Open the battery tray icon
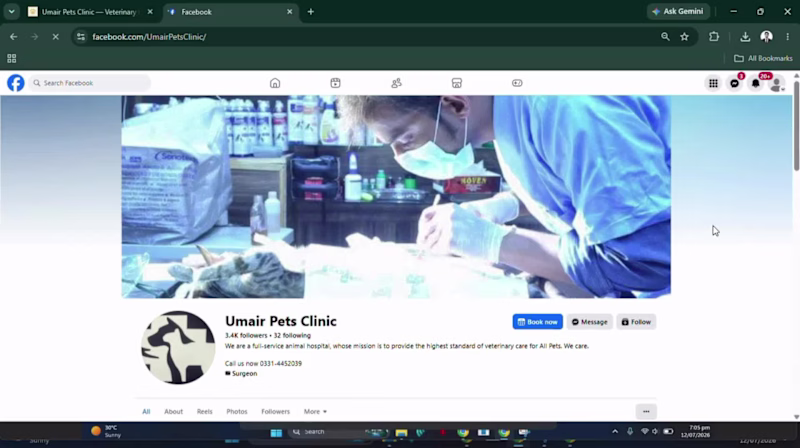 click(668, 432)
